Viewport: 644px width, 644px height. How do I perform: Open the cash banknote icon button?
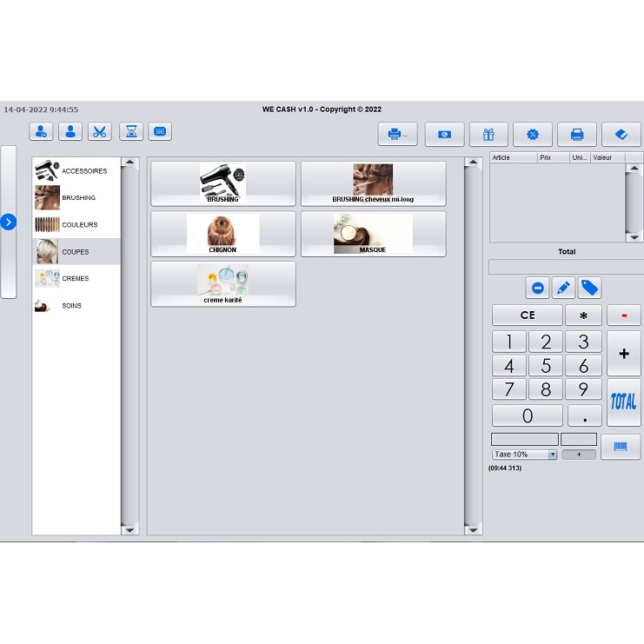click(x=444, y=134)
